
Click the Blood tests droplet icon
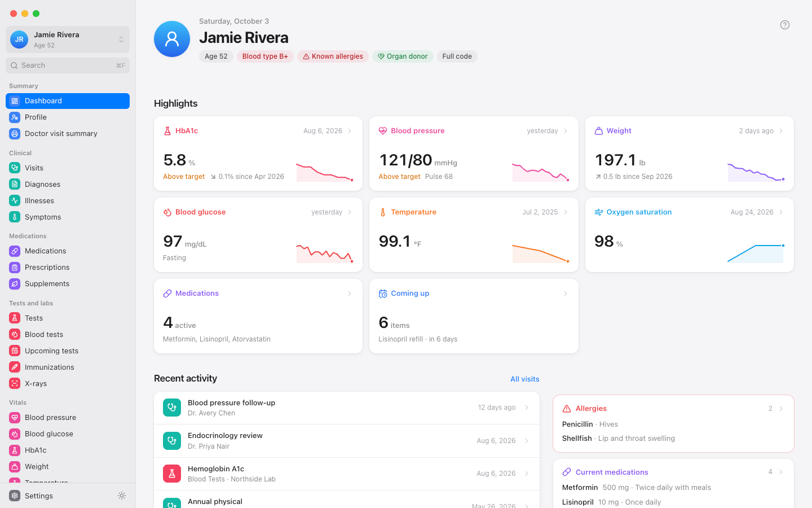(x=15, y=334)
